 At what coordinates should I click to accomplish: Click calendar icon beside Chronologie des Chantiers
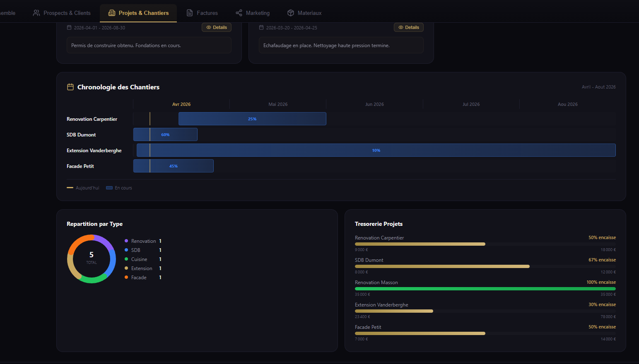click(70, 87)
